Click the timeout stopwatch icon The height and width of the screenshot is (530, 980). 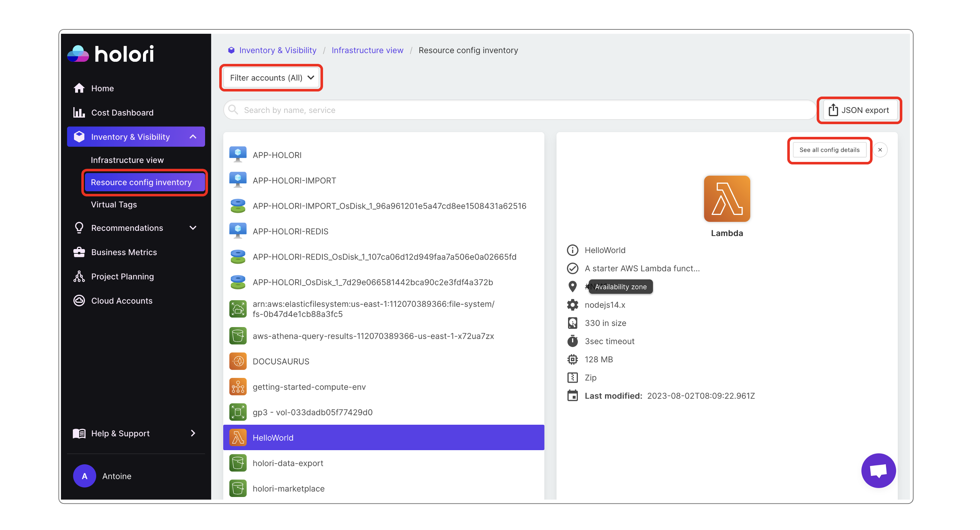(572, 341)
